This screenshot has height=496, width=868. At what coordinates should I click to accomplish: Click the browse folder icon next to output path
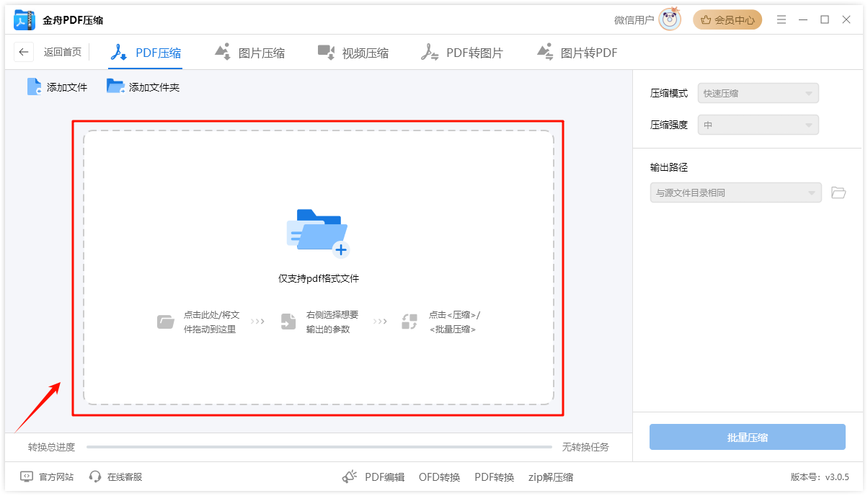coord(838,192)
